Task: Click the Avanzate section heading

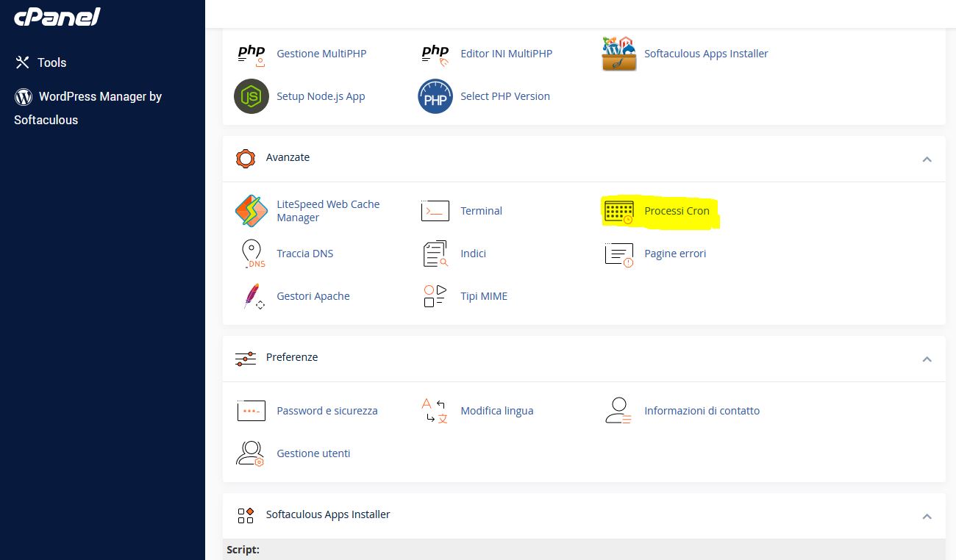Action: pyautogui.click(x=288, y=157)
